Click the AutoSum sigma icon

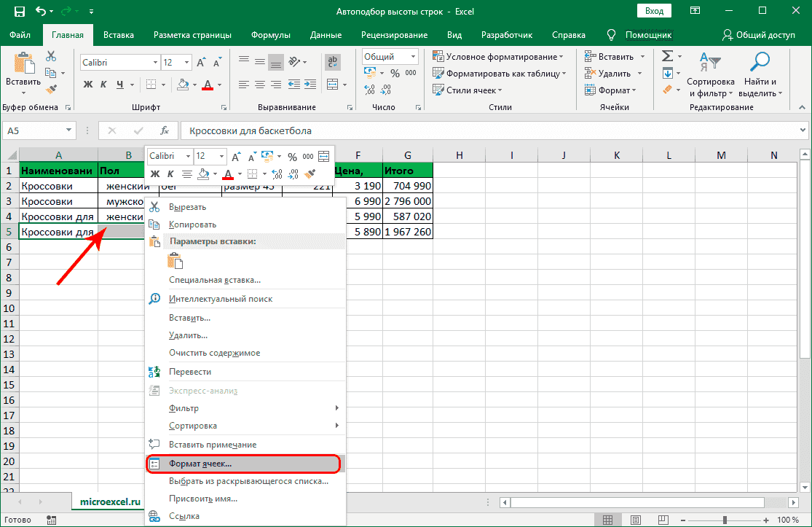(x=666, y=56)
